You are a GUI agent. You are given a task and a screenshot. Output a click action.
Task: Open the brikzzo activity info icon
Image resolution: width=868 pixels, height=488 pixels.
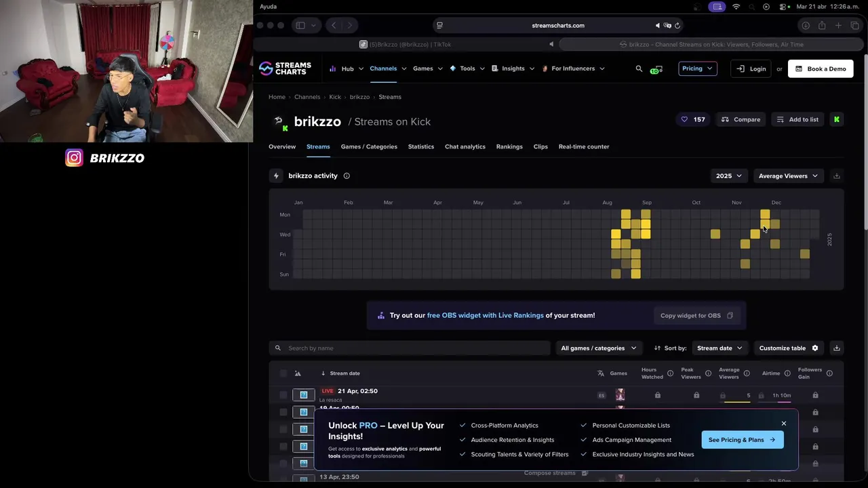click(347, 176)
